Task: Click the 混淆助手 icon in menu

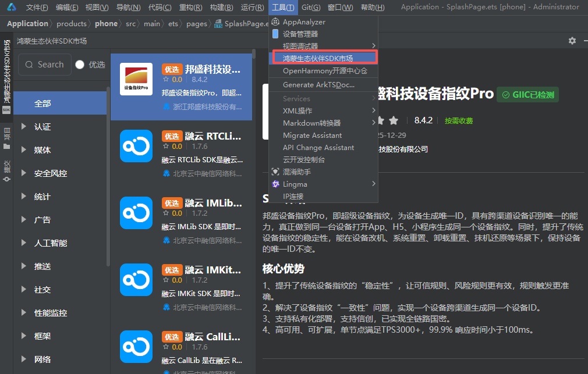Action: (275, 172)
